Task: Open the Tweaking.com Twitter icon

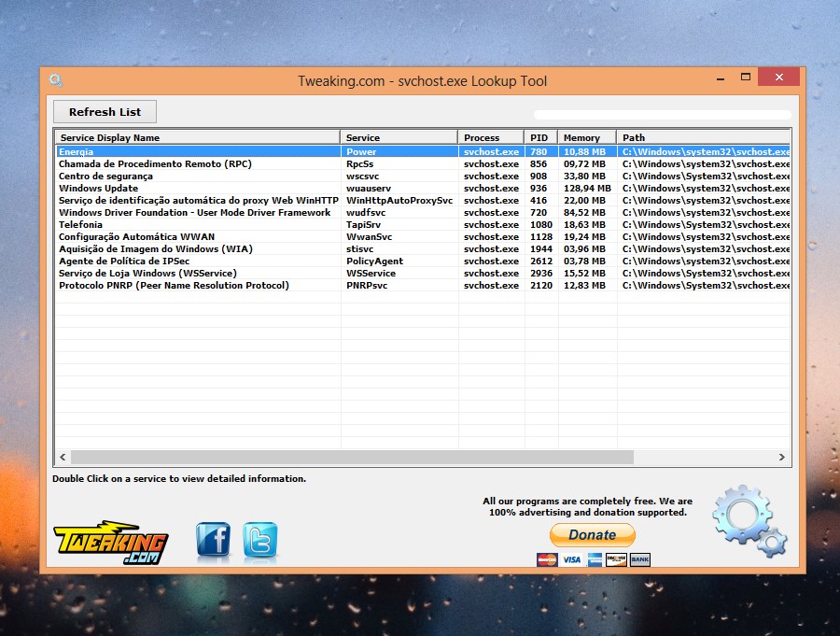Action: pos(260,540)
